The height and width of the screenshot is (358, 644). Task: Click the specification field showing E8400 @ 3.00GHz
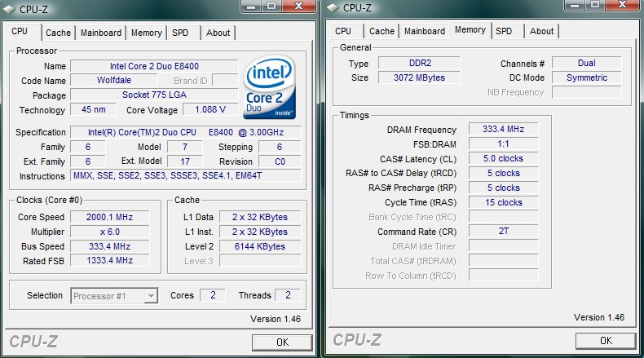pyautogui.click(x=186, y=132)
